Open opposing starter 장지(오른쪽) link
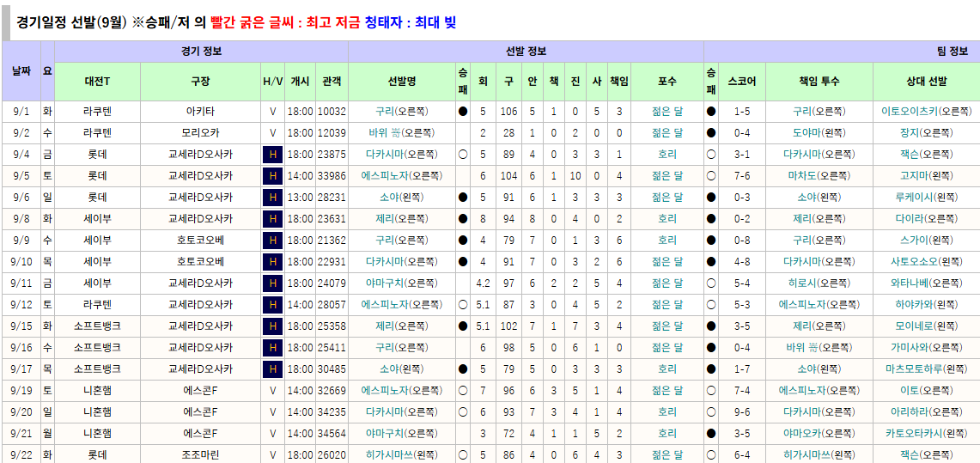This screenshot has height=463, width=980. (926, 133)
